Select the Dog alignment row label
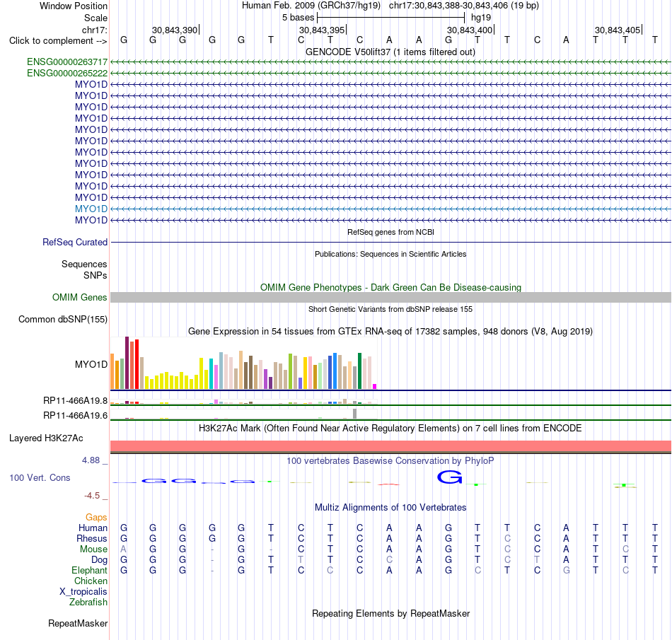This screenshot has width=672, height=640. pos(99,560)
